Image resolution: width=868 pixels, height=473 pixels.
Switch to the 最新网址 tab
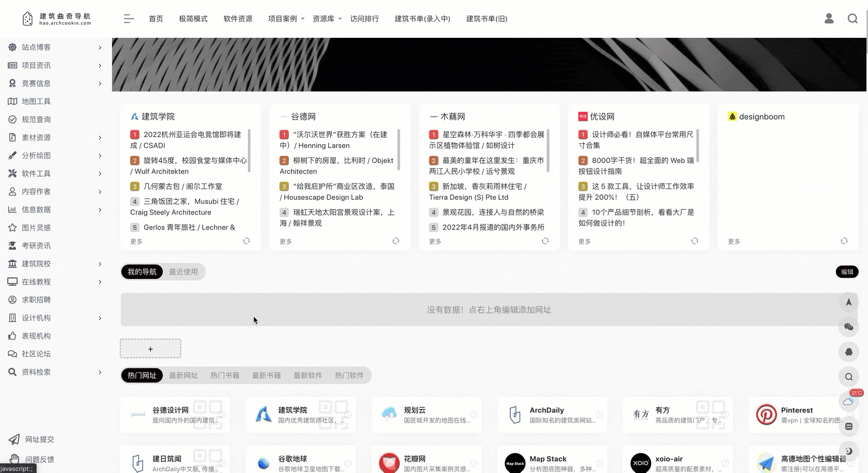point(184,376)
